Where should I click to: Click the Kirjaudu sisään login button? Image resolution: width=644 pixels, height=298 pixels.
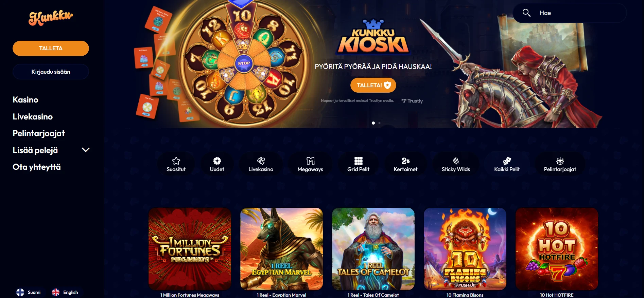(51, 72)
